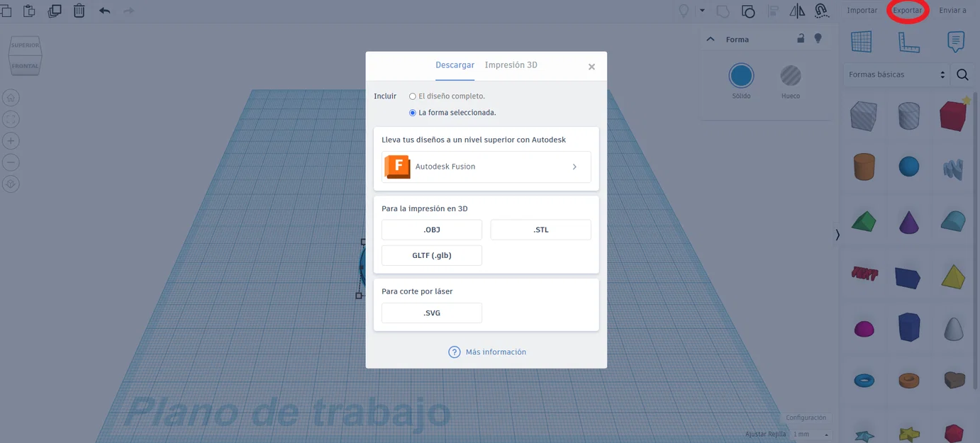
Task: Click the paste icon in top toolbar
Action: click(x=29, y=11)
